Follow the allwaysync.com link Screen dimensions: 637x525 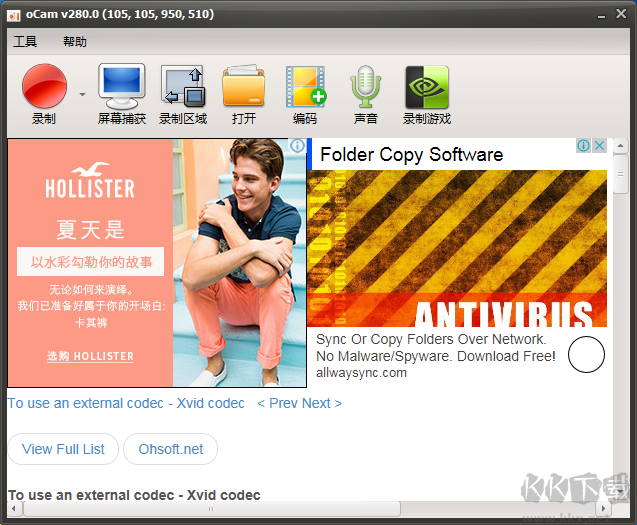tap(361, 373)
